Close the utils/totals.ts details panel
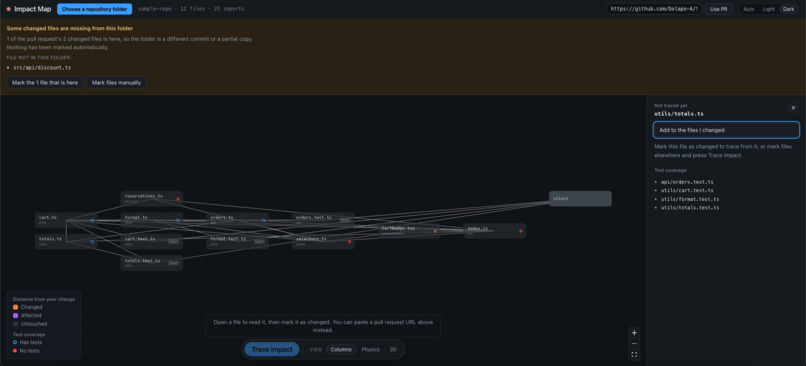Screen dimensions: 806x366 pos(793,108)
